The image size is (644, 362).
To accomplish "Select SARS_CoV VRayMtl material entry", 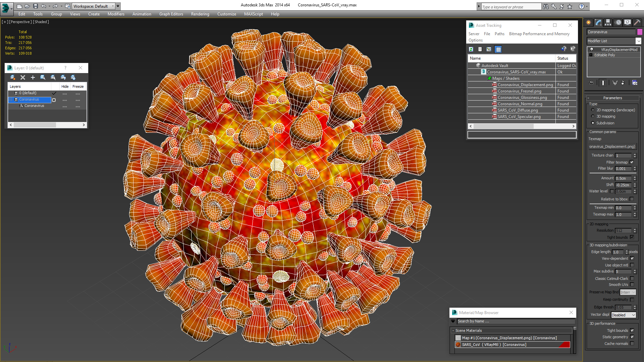I will 512,345.
